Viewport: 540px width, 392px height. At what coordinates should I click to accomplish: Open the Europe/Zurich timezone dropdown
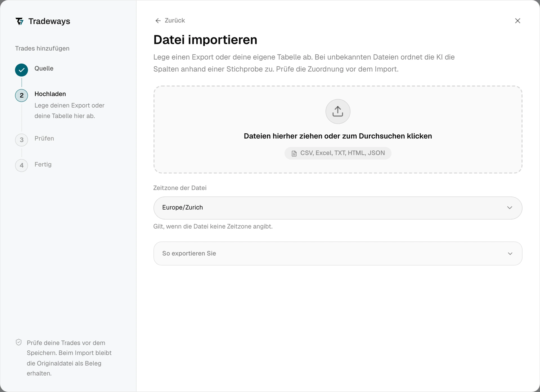point(338,208)
